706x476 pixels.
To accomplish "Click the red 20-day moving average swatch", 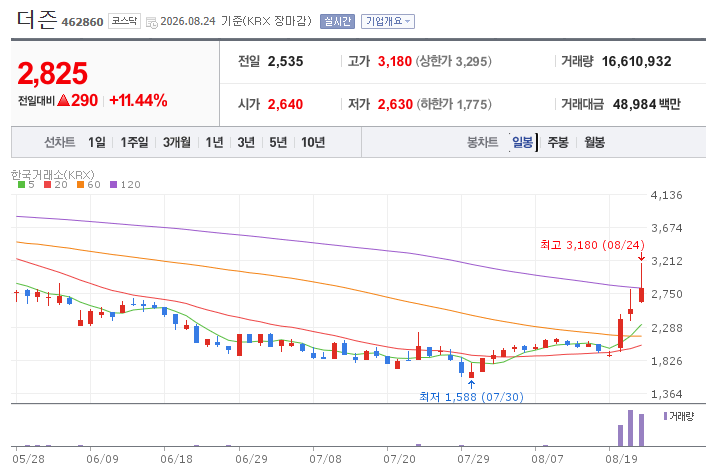I will pos(48,185).
